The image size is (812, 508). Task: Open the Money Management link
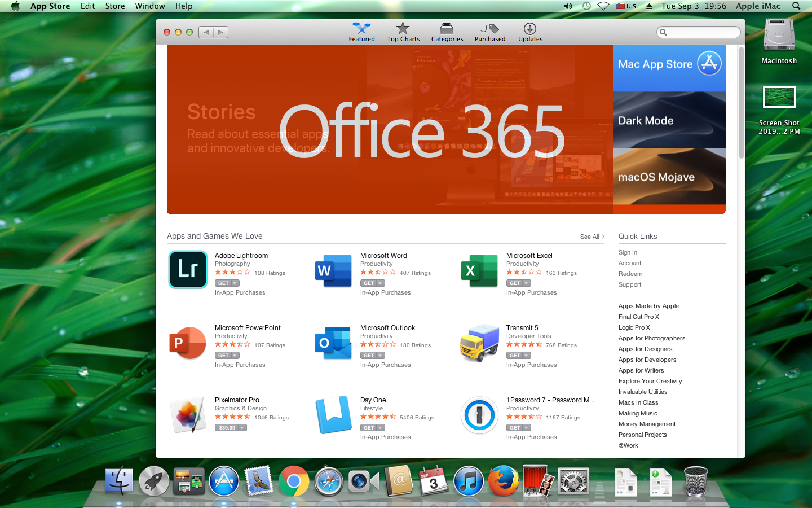(x=647, y=424)
